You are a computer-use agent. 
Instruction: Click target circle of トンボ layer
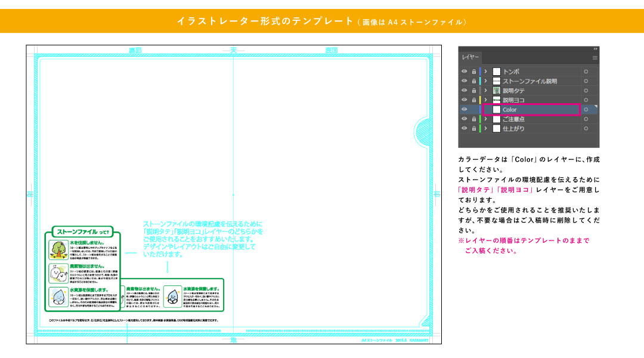(586, 72)
